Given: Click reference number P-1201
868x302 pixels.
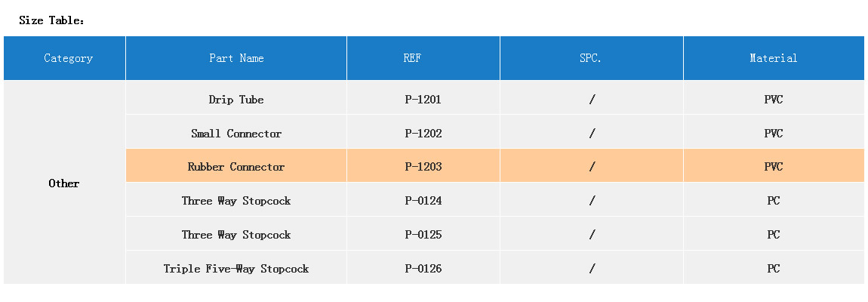Looking at the screenshot, I should point(423,100).
